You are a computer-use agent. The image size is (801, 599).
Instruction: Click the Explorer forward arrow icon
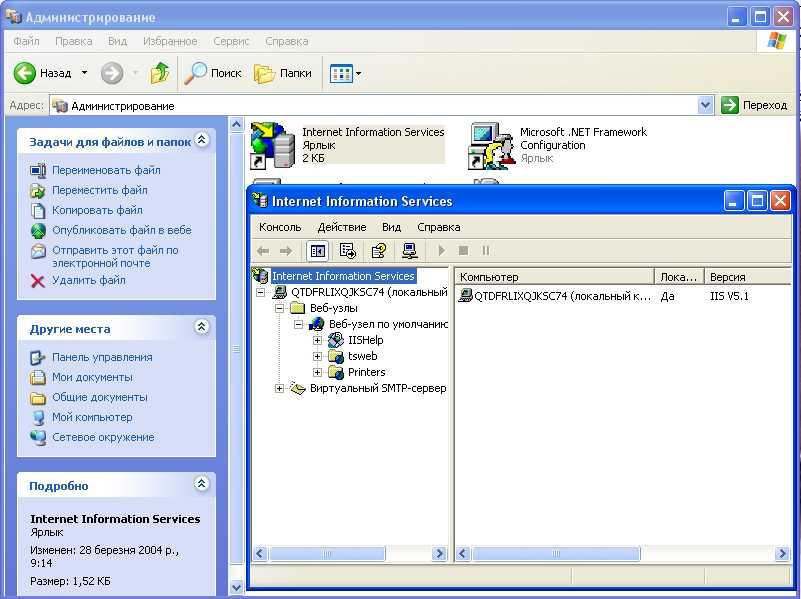coord(112,74)
